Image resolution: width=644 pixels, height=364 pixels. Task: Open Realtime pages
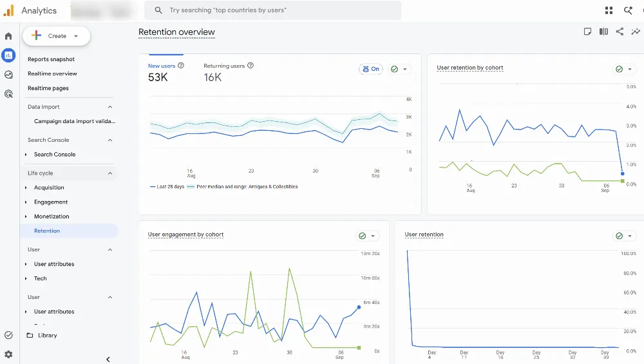pos(48,88)
